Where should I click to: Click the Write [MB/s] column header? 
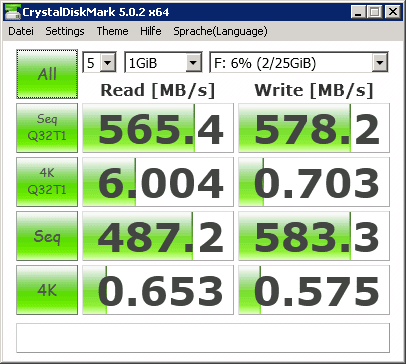point(314,90)
